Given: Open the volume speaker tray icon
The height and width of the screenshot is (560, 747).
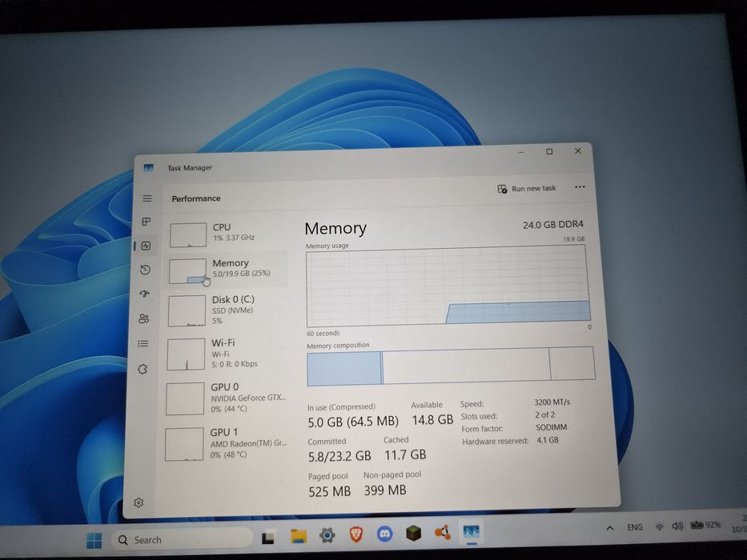Looking at the screenshot, I should [677, 526].
